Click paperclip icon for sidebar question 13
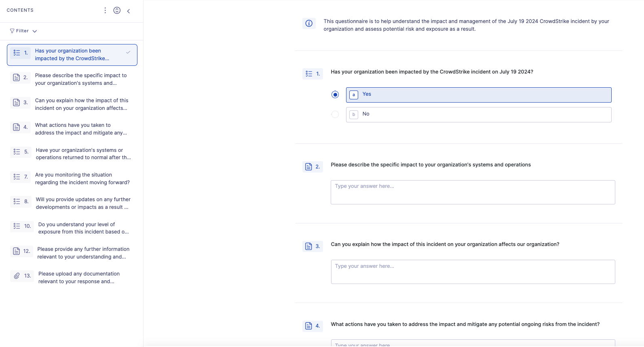This screenshot has height=347, width=644. 17,276
